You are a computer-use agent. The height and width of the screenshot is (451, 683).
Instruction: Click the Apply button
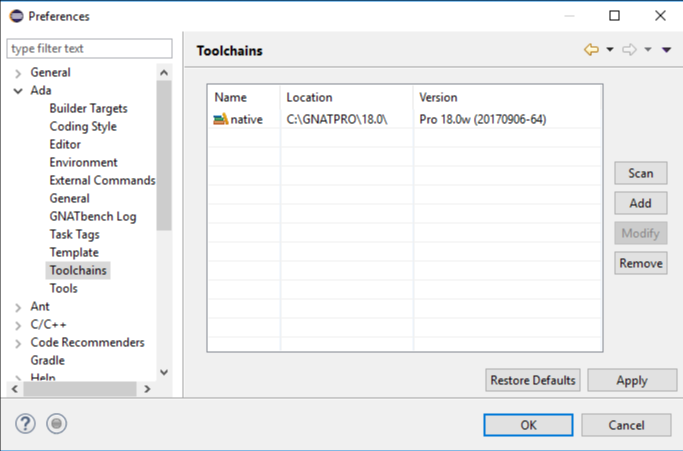632,380
